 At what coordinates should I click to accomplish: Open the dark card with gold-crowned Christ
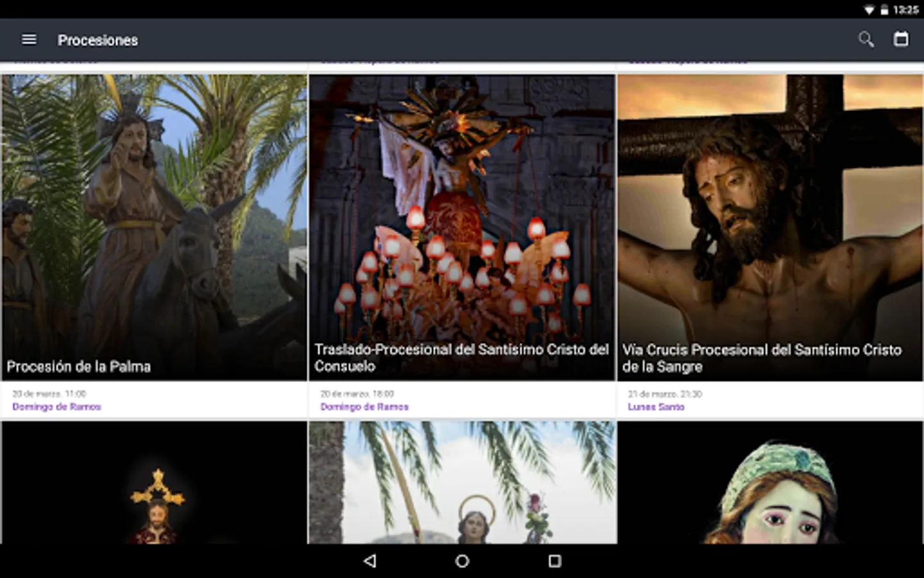click(x=154, y=483)
